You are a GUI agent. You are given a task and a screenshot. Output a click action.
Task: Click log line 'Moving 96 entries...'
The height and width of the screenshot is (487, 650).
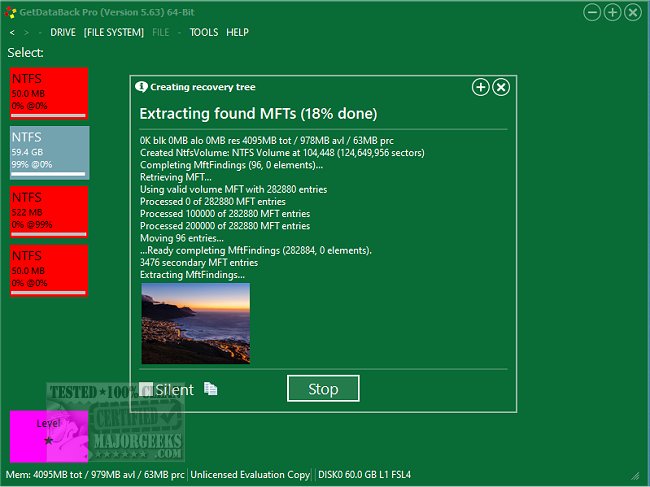point(182,238)
